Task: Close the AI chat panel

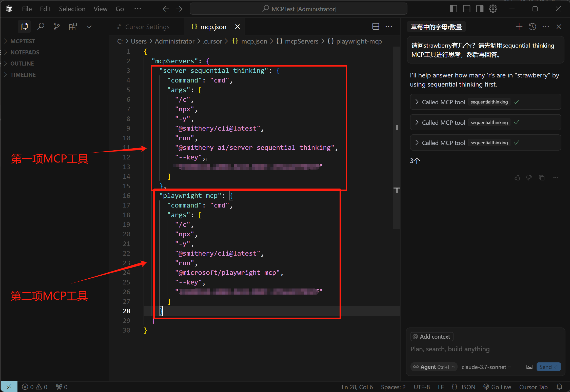Action: (559, 27)
